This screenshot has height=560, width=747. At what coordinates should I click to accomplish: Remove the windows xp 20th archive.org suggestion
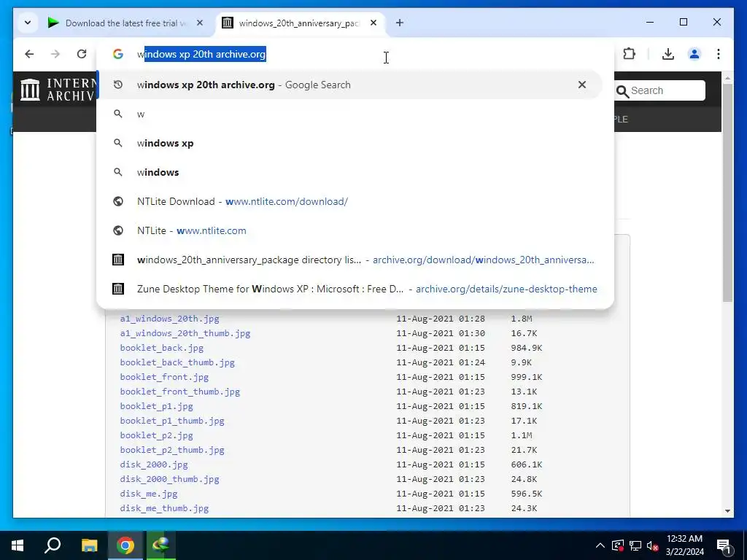pyautogui.click(x=582, y=85)
